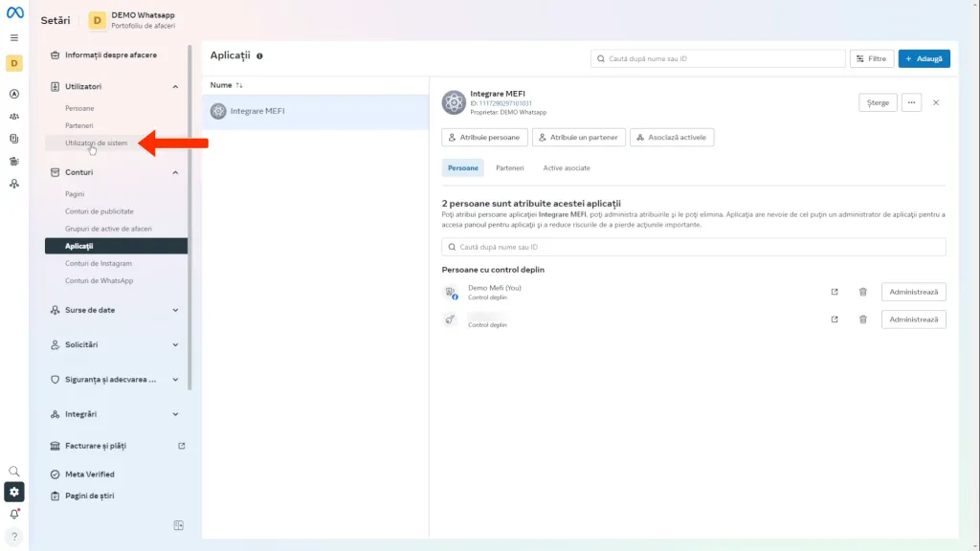Open Meta Verified

[89, 474]
